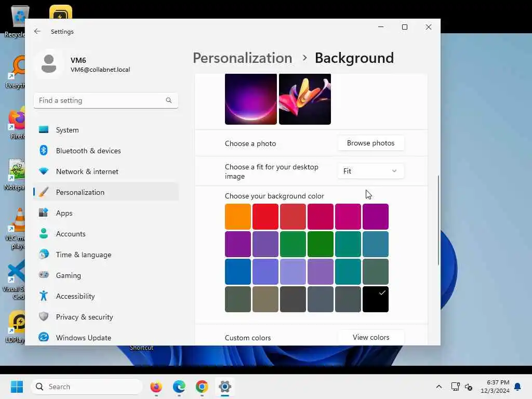This screenshot has width=532, height=399.
Task: Click the back arrow in Settings
Action: pyautogui.click(x=37, y=31)
